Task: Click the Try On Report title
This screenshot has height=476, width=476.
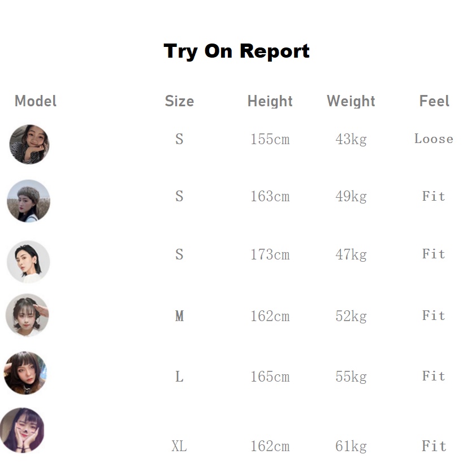Action: pos(237,51)
